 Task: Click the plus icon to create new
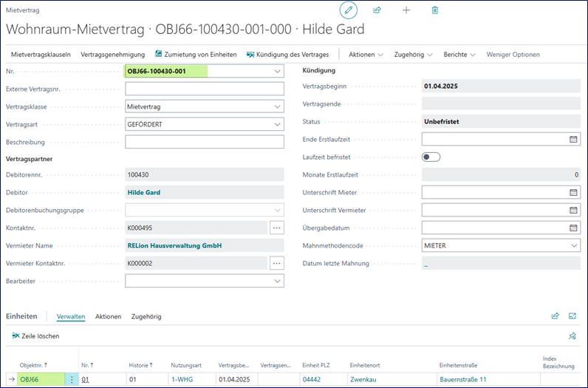coord(406,10)
